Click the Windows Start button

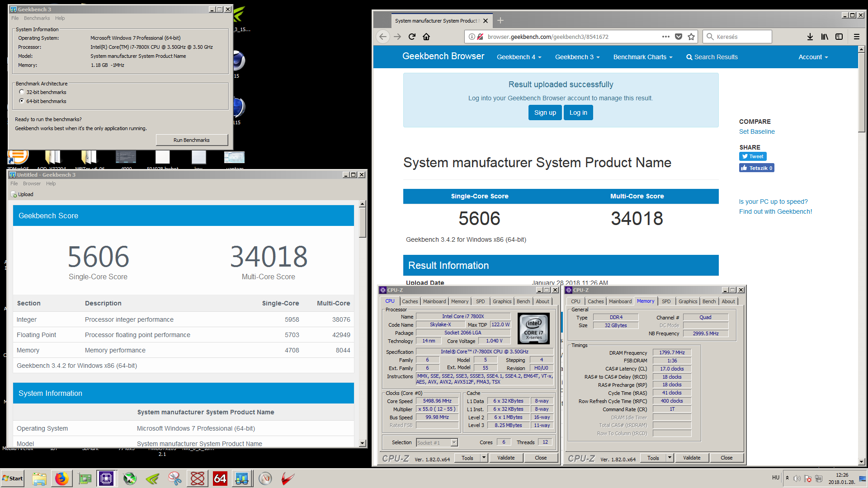(x=13, y=479)
